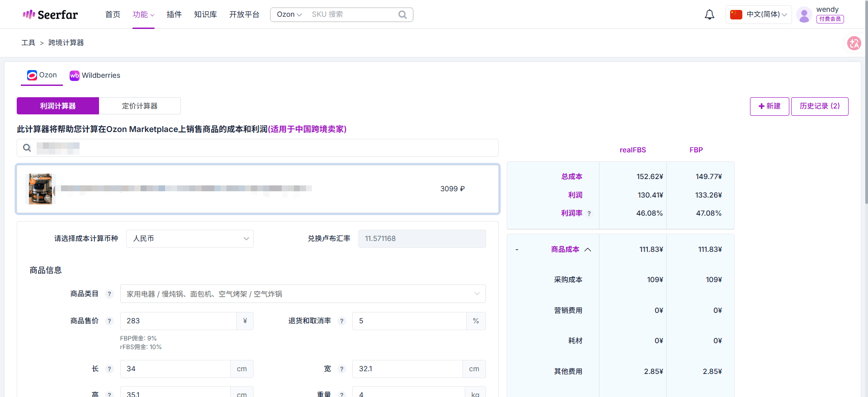
Task: Open the Ozon platform selector in search
Action: tap(289, 14)
